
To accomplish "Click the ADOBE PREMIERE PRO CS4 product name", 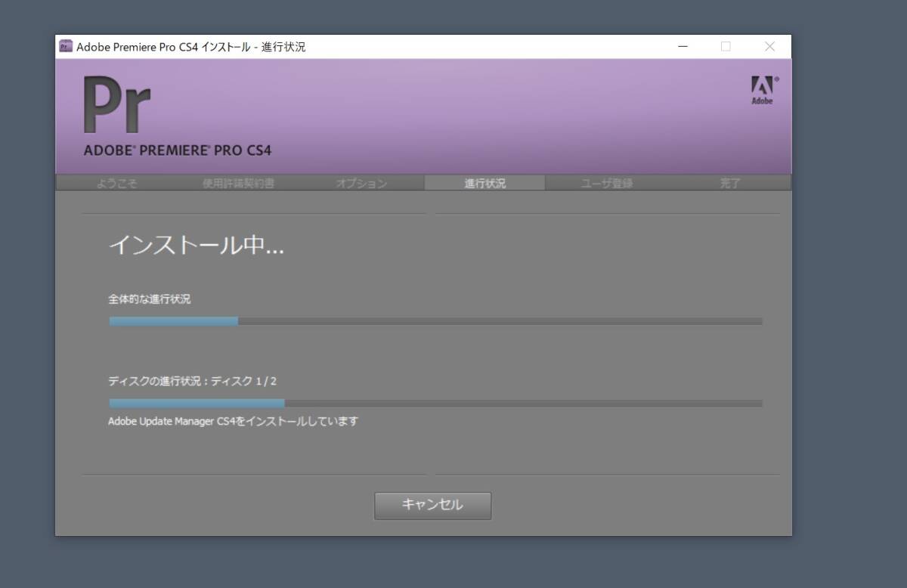I will tap(178, 150).
